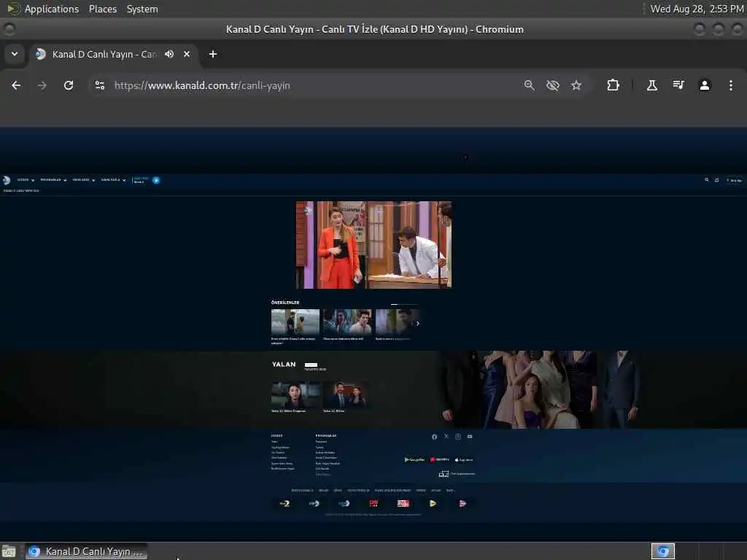The height and width of the screenshot is (560, 747).
Task: Expand the second site nav dropdown
Action: click(53, 180)
